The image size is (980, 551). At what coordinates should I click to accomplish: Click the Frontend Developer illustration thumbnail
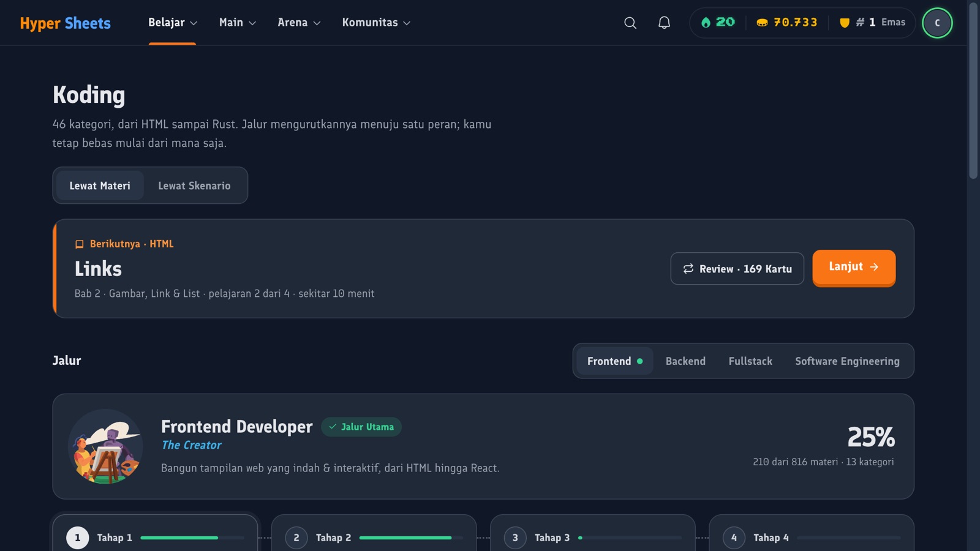(x=105, y=446)
